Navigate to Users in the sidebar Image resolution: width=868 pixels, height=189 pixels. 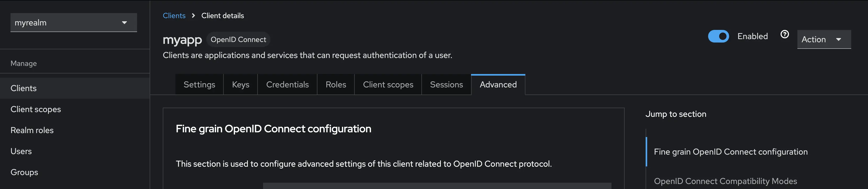click(21, 151)
